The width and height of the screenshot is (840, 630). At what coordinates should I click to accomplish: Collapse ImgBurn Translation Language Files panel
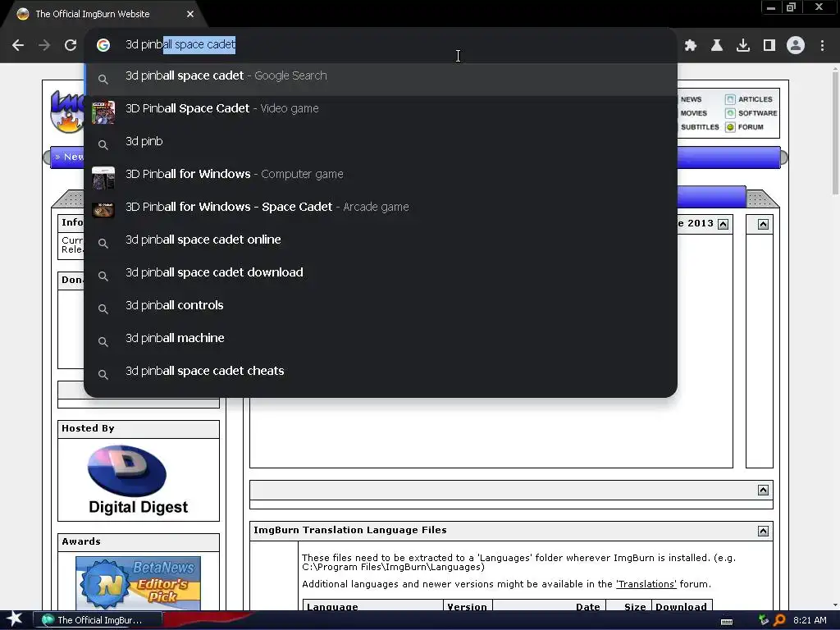(x=764, y=531)
